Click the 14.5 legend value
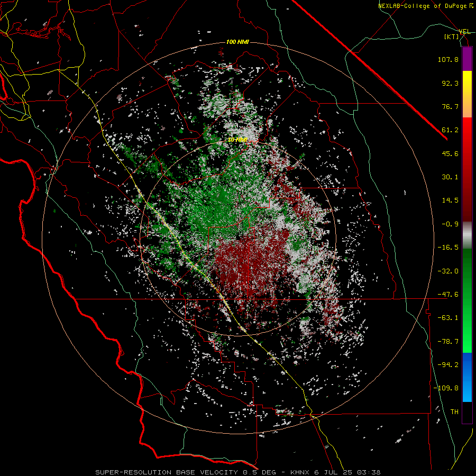476x476 pixels. [450, 200]
